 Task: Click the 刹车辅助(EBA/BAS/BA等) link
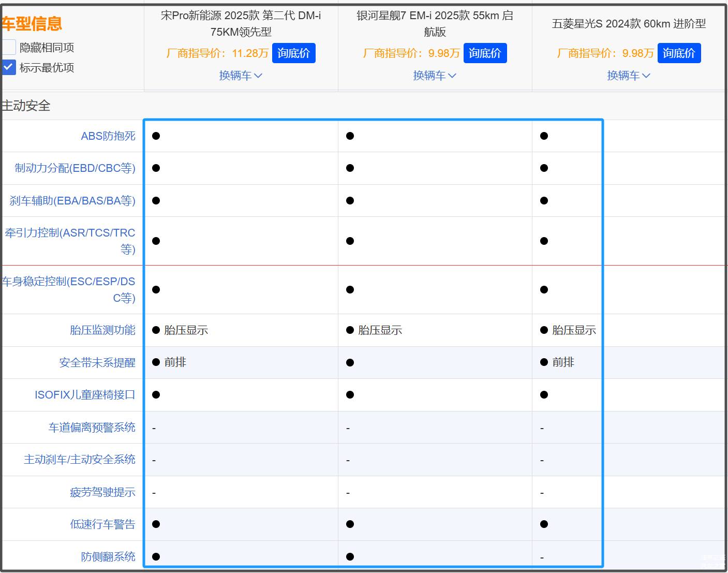tap(72, 201)
